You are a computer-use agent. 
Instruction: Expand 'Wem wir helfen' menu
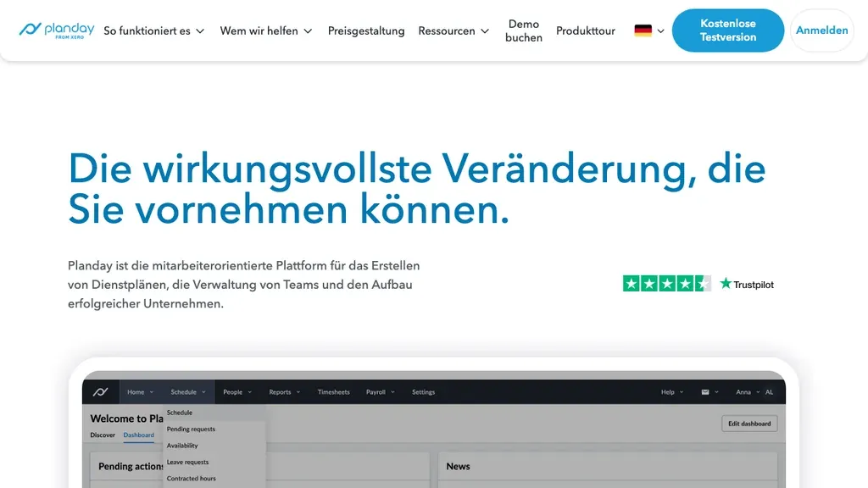[266, 31]
